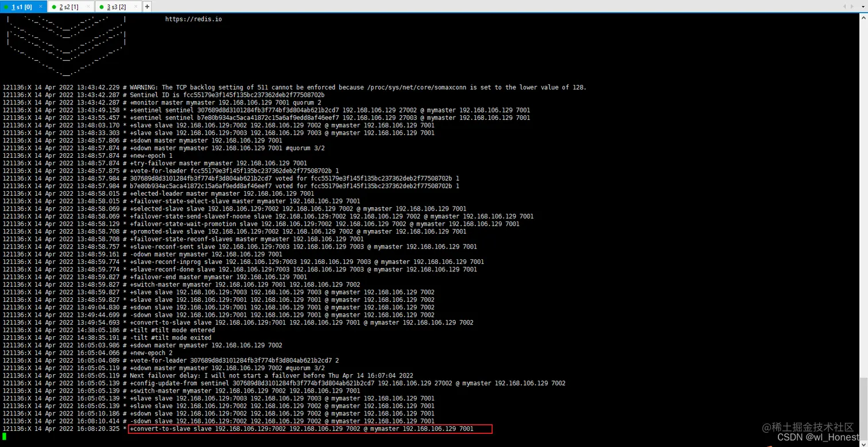This screenshot has width=868, height=447.
Task: Click the '+failover-state-send-slaveof-noone' line
Action: 268,216
